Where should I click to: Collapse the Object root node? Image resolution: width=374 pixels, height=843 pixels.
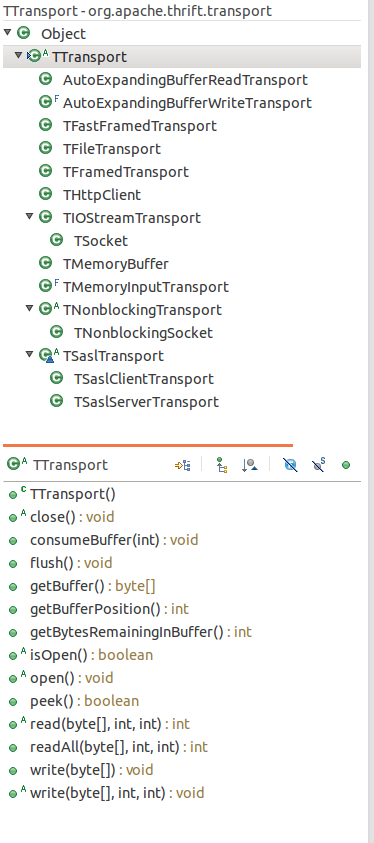coord(7,33)
